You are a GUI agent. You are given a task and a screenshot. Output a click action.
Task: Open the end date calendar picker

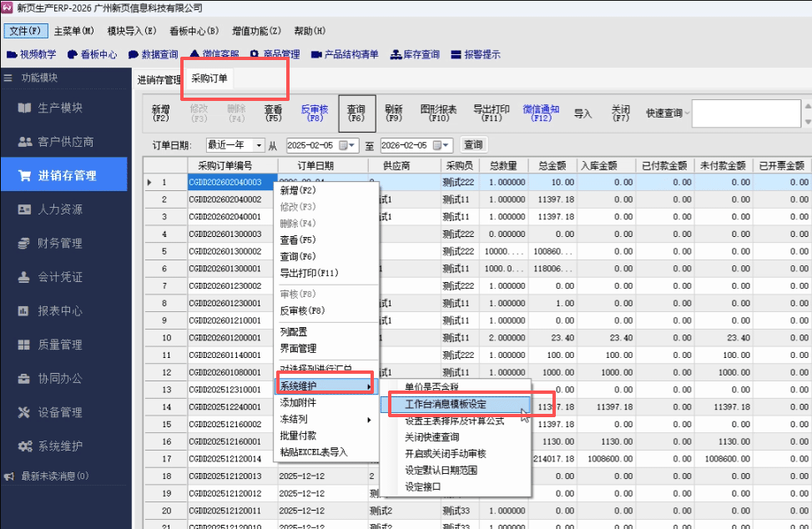pos(446,145)
